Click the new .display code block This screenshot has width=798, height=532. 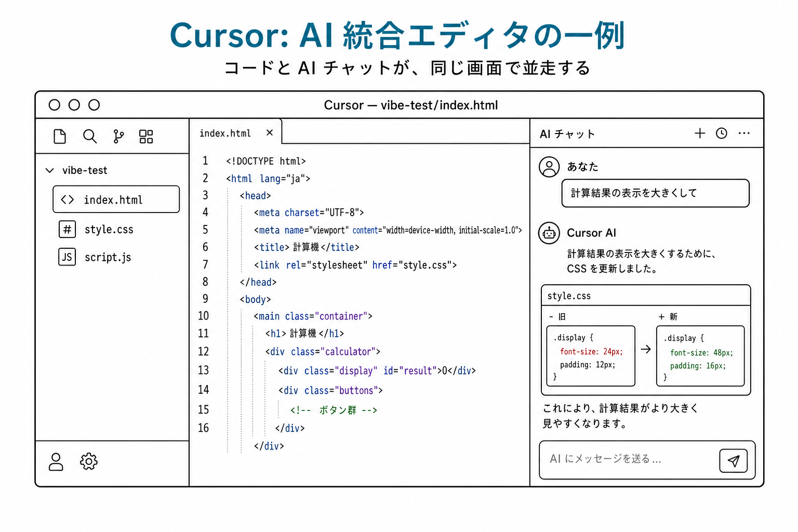(x=700, y=356)
